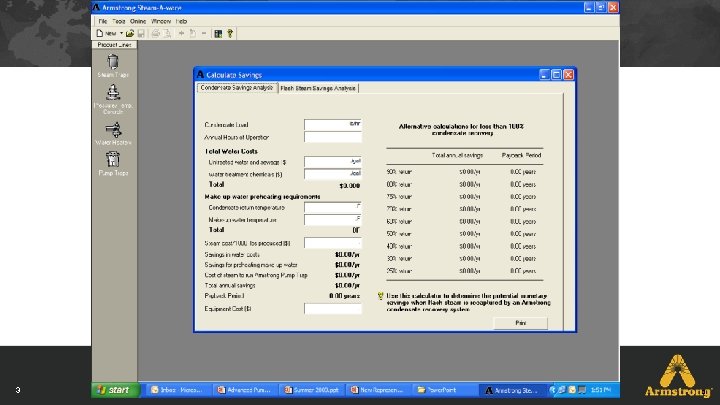
Task: Click the Product Lines panel header
Action: tap(114, 45)
